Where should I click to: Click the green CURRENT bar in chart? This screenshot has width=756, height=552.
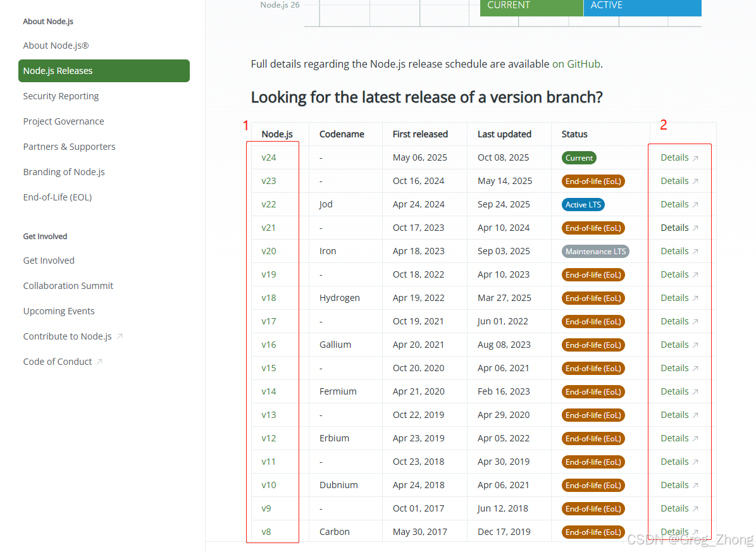[x=532, y=7]
